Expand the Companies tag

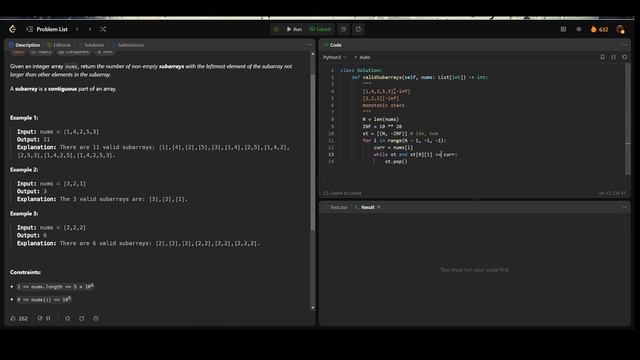click(x=73, y=52)
